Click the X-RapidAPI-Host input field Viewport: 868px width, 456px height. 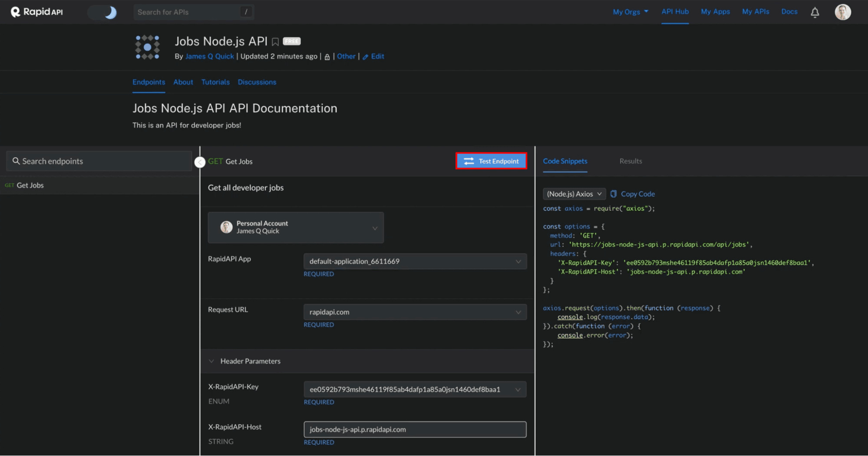(x=415, y=430)
